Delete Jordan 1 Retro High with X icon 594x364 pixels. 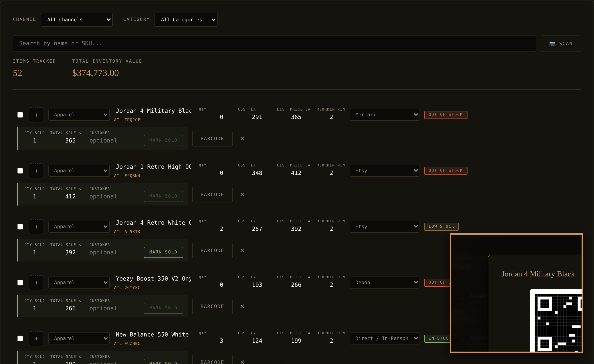[x=242, y=194]
